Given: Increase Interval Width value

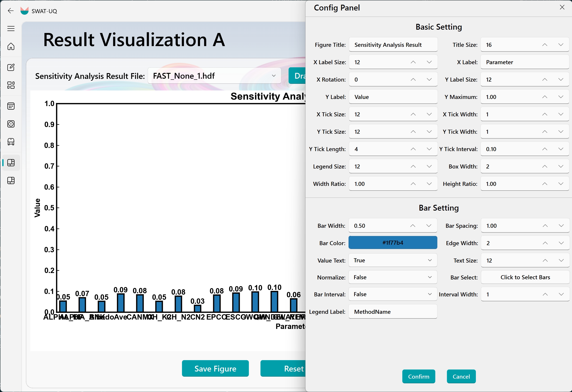Looking at the screenshot, I should (545, 294).
